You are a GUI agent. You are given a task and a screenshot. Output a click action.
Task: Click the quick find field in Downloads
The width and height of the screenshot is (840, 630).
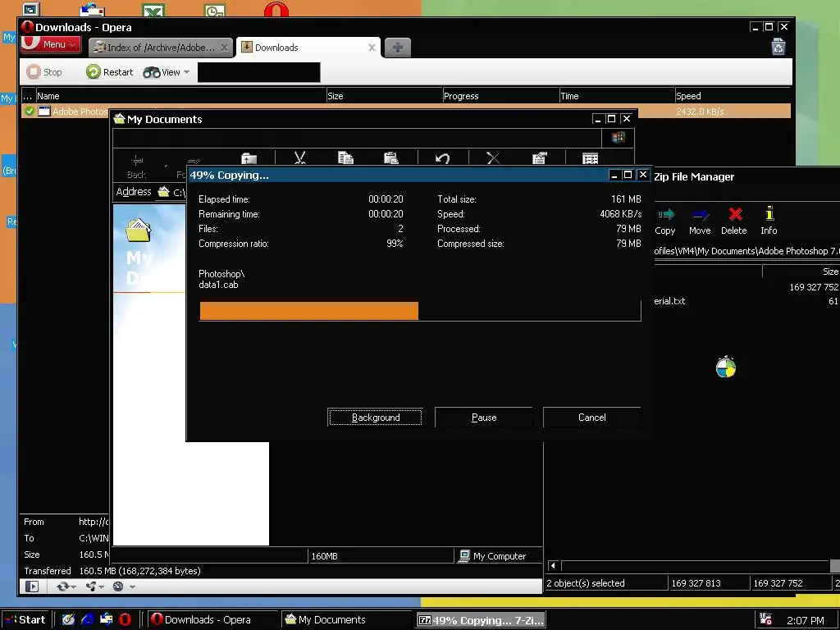(x=258, y=72)
